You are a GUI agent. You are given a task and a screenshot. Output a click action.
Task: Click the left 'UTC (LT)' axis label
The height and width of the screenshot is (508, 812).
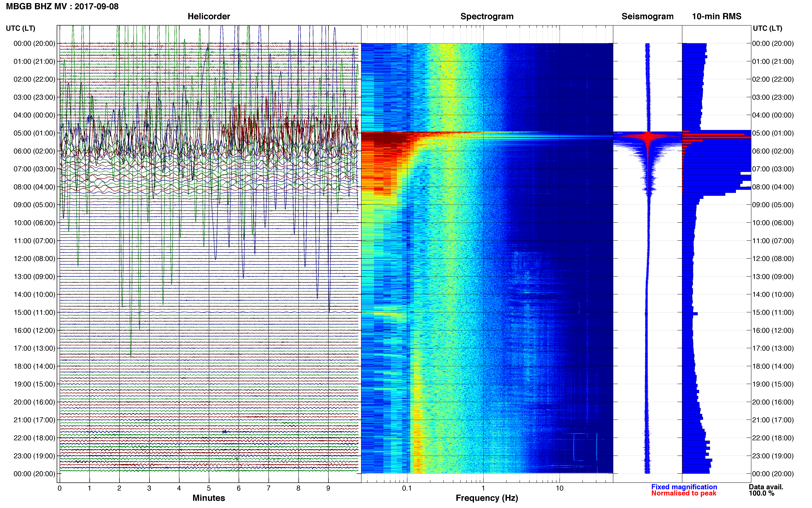click(21, 28)
